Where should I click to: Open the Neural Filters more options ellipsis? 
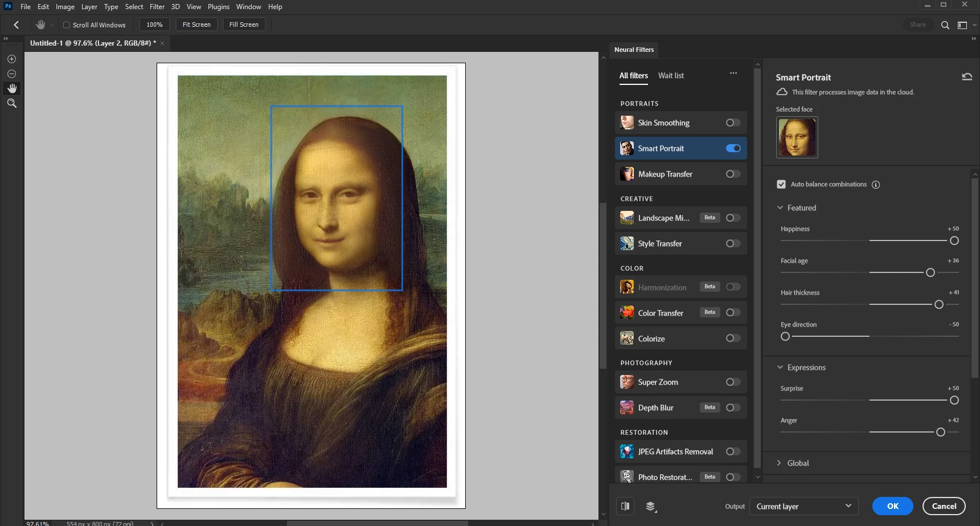click(x=733, y=74)
